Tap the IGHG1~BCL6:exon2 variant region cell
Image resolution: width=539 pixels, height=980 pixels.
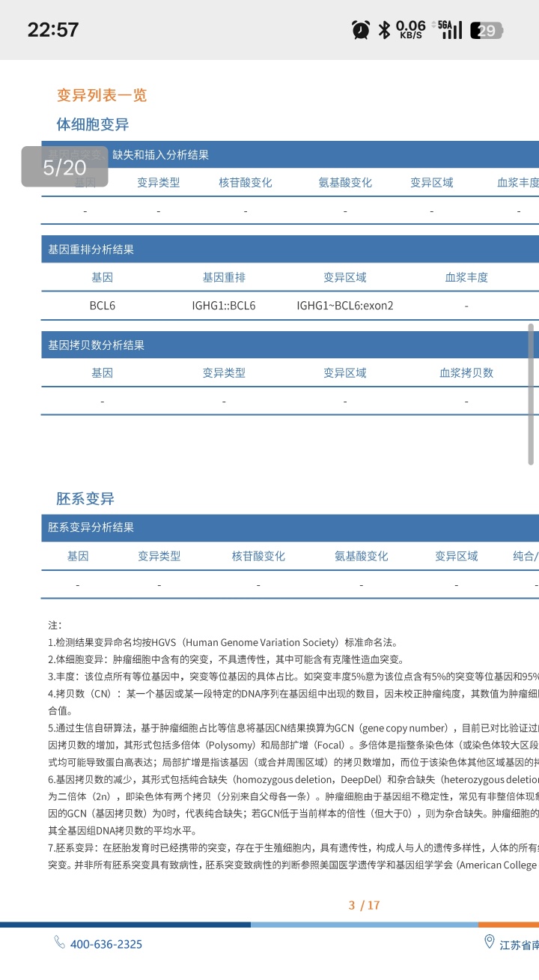click(x=344, y=306)
